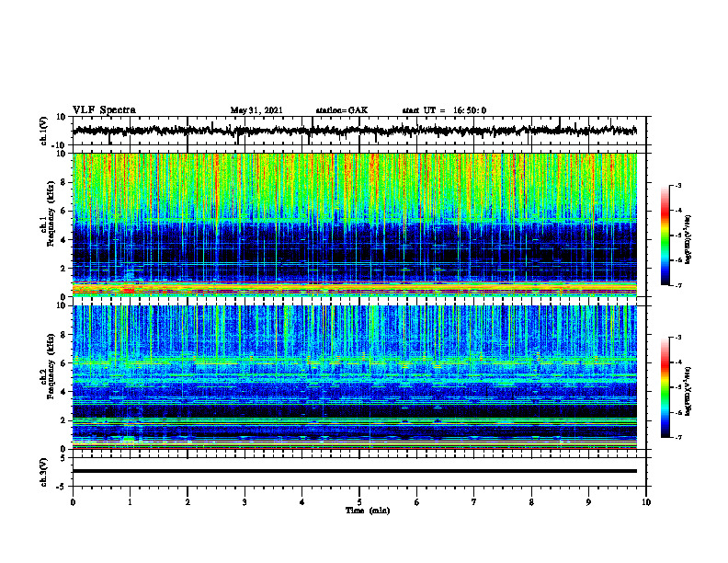Click the ch.2 "Frequency (kHz)" axis label
This screenshot has height=563, width=728.
51,368
